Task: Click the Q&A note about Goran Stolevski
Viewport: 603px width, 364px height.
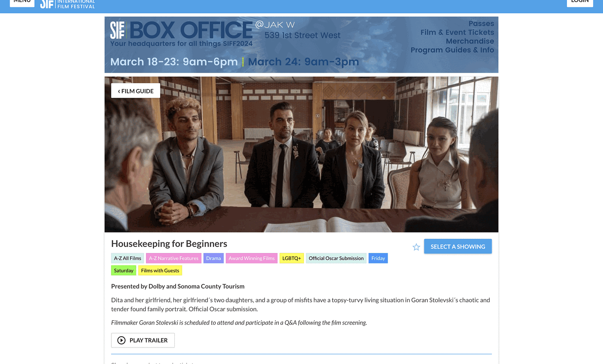Action: click(x=239, y=323)
